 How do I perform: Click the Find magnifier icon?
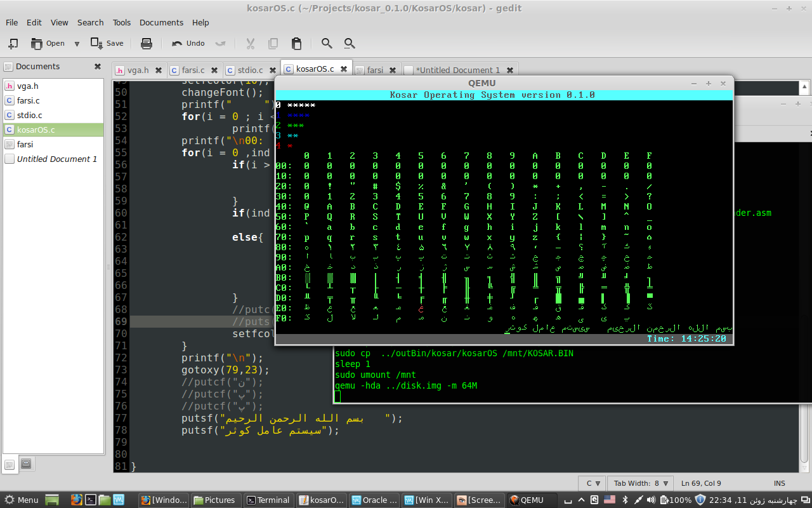tap(327, 44)
